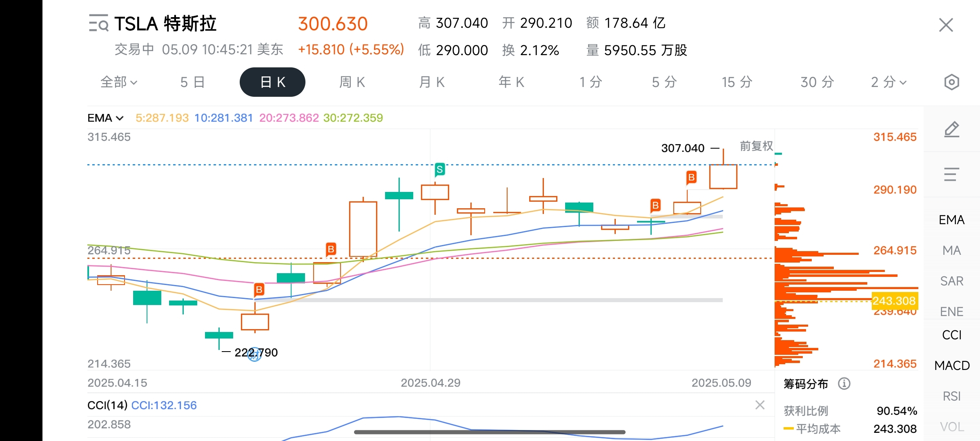Click the EMA 30:272.359 value
The image size is (980, 441).
coord(353,118)
